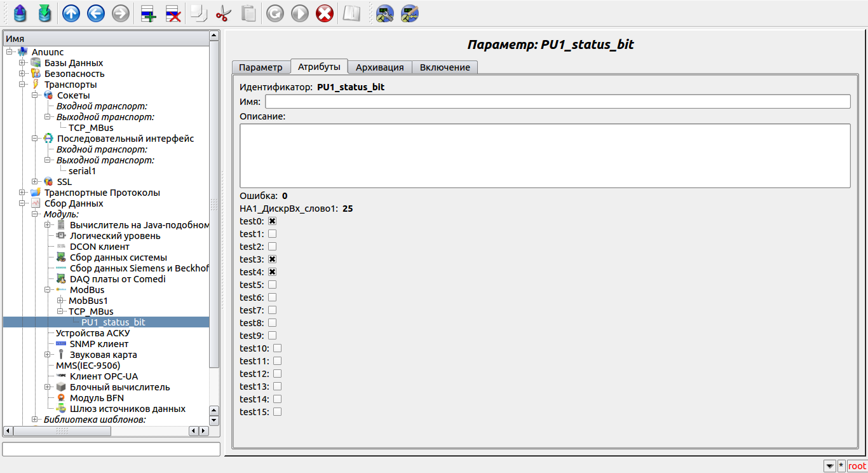Screen dimensions: 868x473
Task: Click the load from database icon
Action: pyautogui.click(x=20, y=13)
